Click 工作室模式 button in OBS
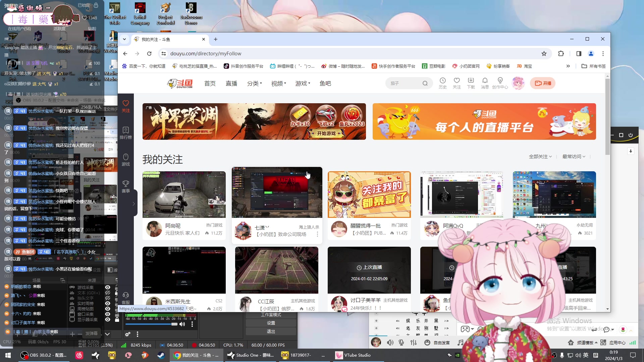644x362 pixels. (271, 315)
